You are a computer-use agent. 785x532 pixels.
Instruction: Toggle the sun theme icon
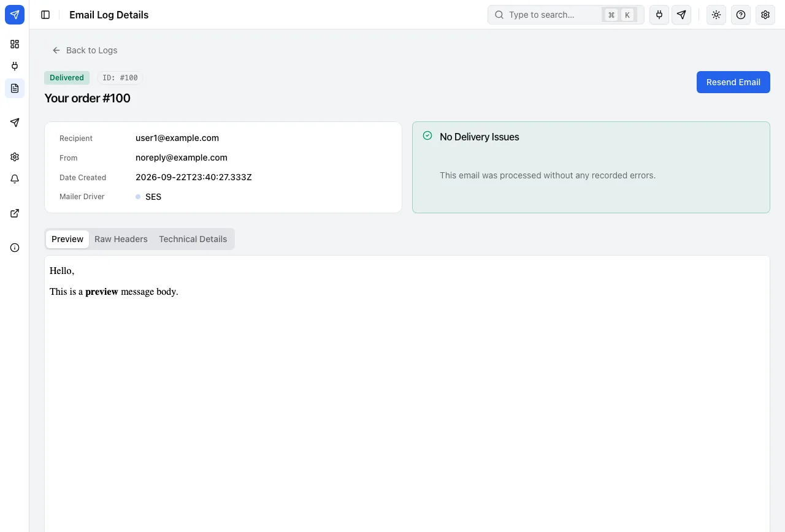716,15
